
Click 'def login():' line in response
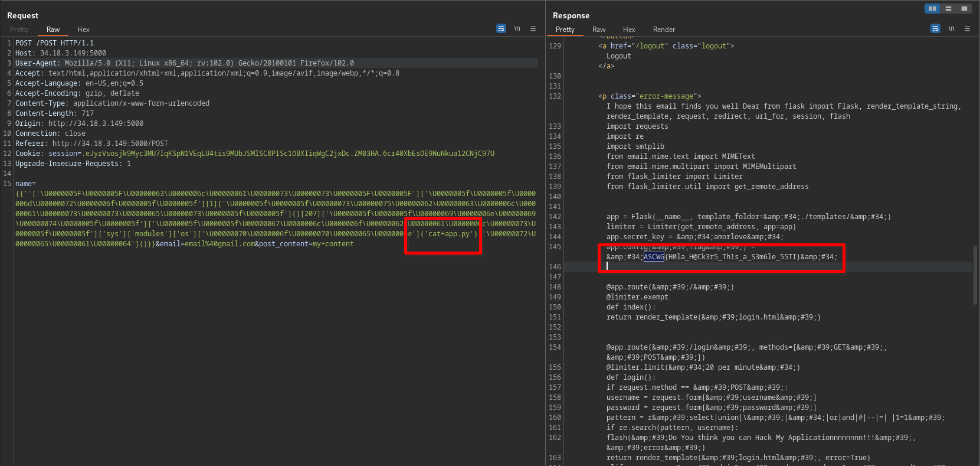pyautogui.click(x=631, y=377)
